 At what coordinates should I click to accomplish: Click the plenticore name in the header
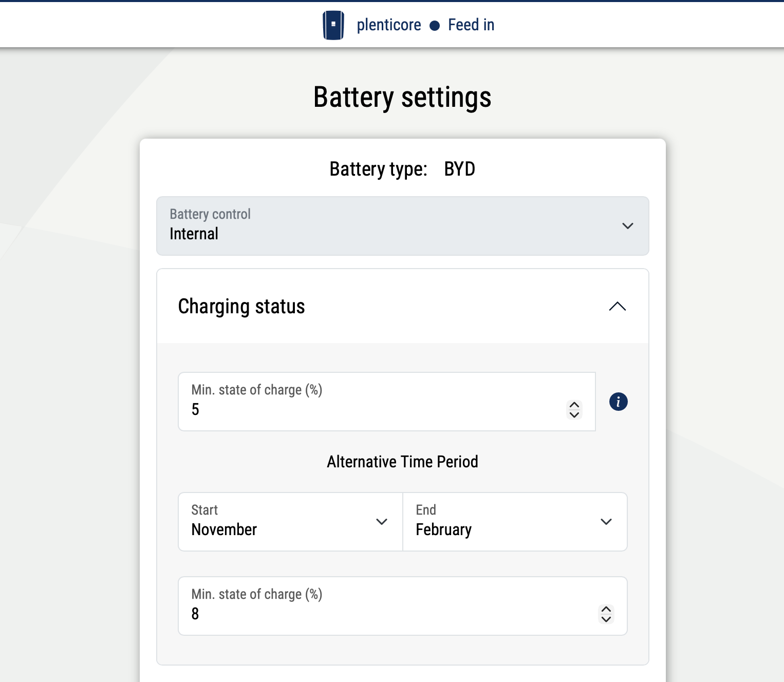[x=389, y=25]
